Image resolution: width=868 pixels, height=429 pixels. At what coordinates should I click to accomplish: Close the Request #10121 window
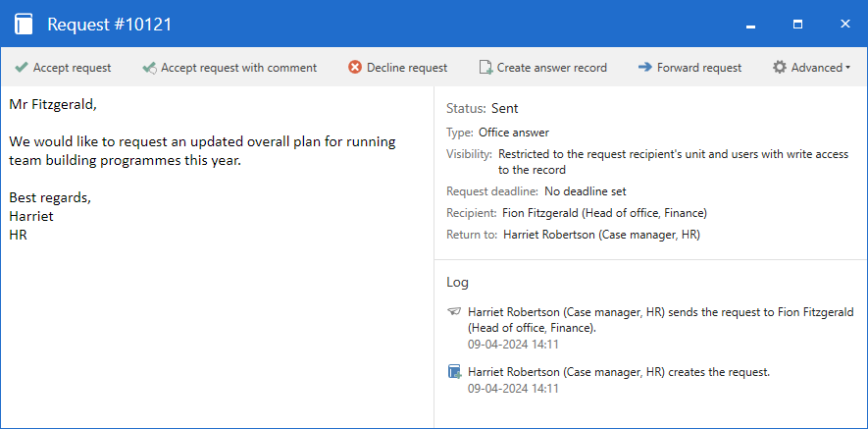[844, 24]
